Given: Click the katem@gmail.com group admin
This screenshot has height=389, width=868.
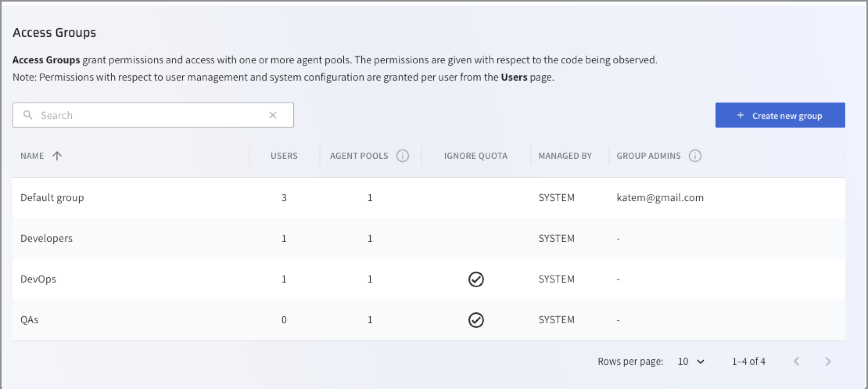Looking at the screenshot, I should pyautogui.click(x=660, y=198).
